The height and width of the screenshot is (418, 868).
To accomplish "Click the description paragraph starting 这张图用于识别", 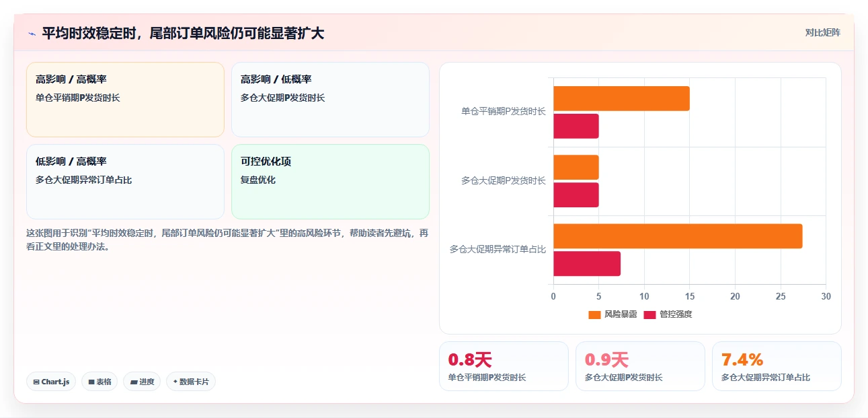I will 227,240.
